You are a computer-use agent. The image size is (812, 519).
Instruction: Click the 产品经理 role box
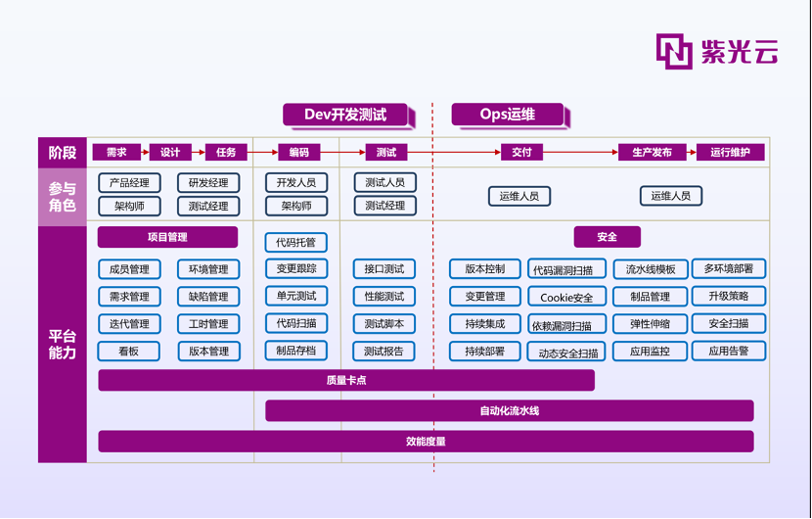point(129,183)
